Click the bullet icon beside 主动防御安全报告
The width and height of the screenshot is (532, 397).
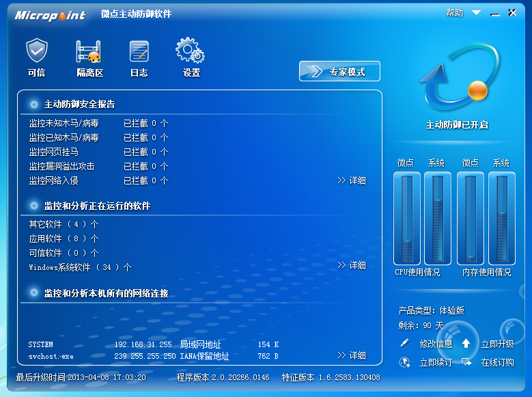click(34, 105)
